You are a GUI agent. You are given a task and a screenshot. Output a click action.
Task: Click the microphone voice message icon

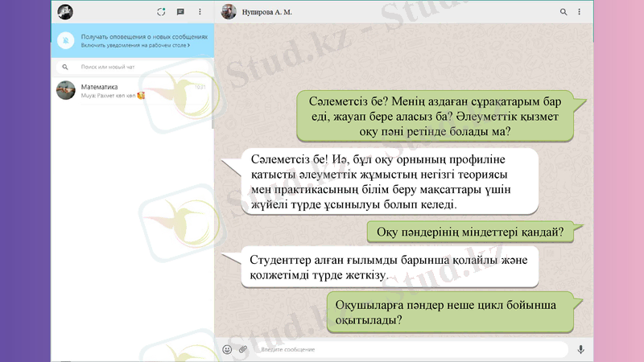(x=580, y=349)
